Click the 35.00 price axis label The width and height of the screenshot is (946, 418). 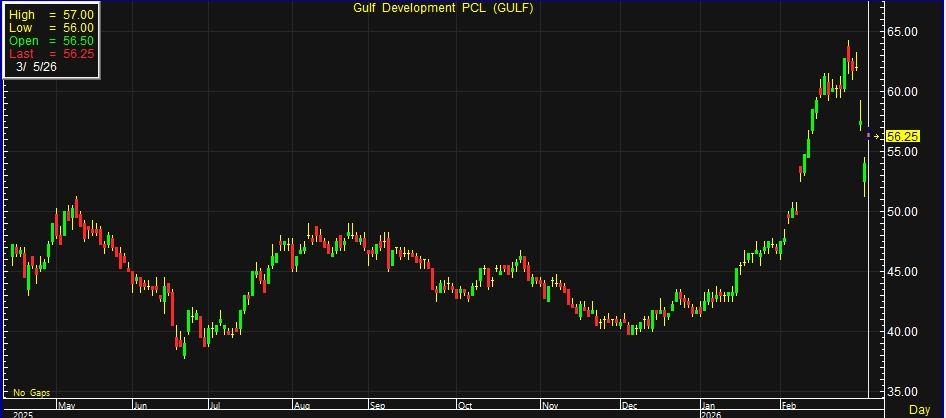903,392
